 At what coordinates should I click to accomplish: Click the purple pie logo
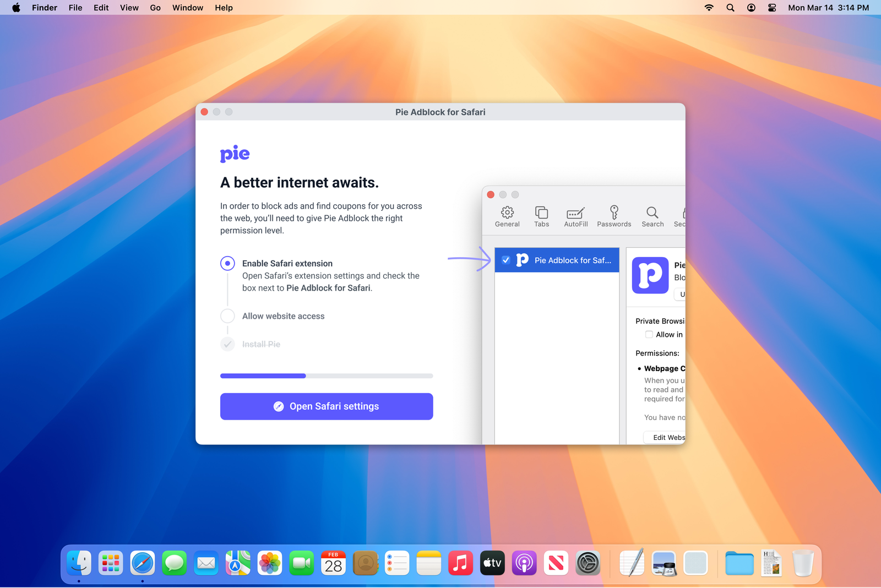coord(235,154)
